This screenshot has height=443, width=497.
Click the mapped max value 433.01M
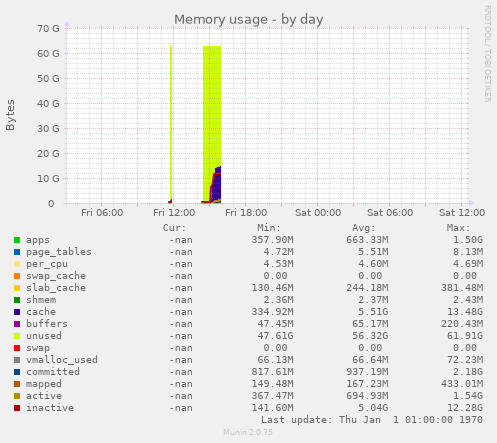[x=462, y=384]
